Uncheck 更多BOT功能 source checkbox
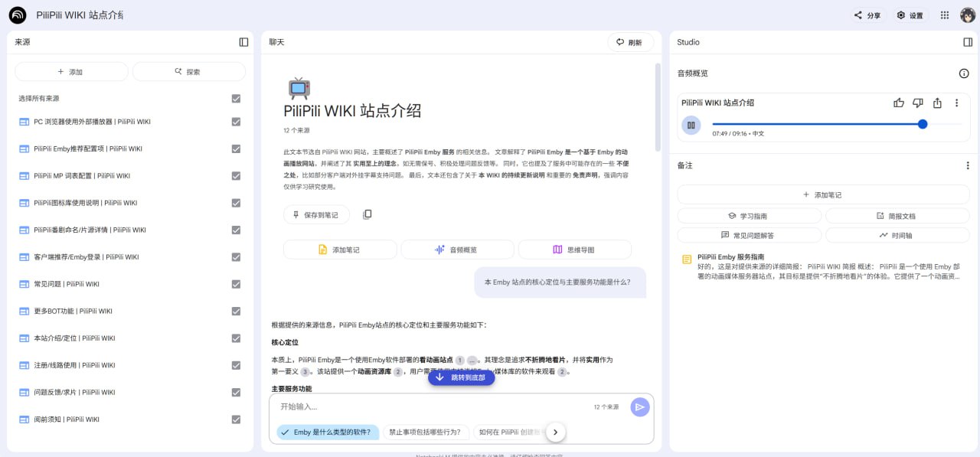Viewport: 980px width, 457px height. (236, 311)
